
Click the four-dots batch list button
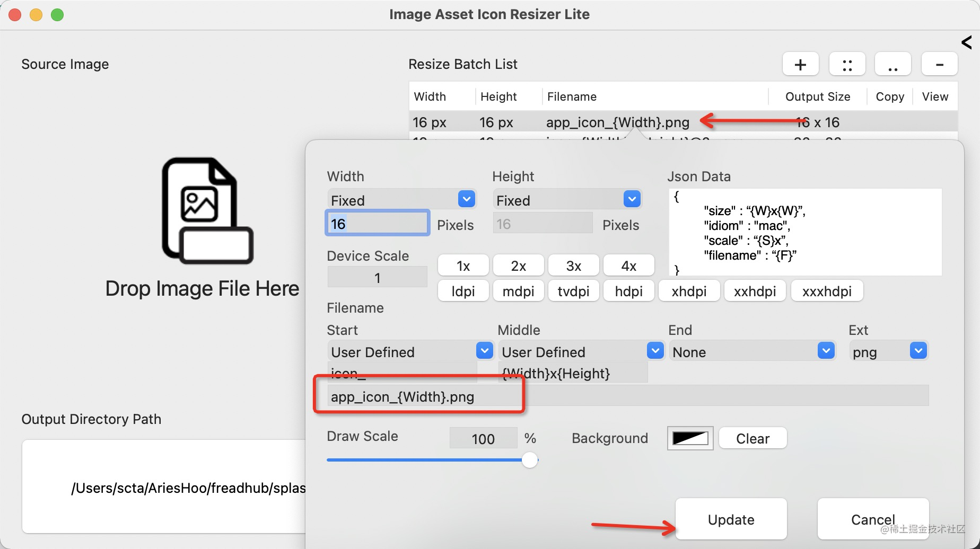click(x=847, y=65)
